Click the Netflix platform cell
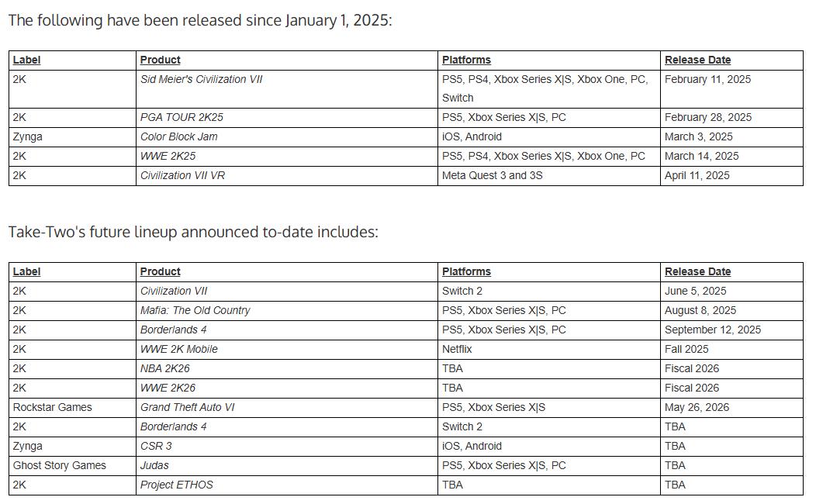The image size is (816, 504). click(549, 350)
